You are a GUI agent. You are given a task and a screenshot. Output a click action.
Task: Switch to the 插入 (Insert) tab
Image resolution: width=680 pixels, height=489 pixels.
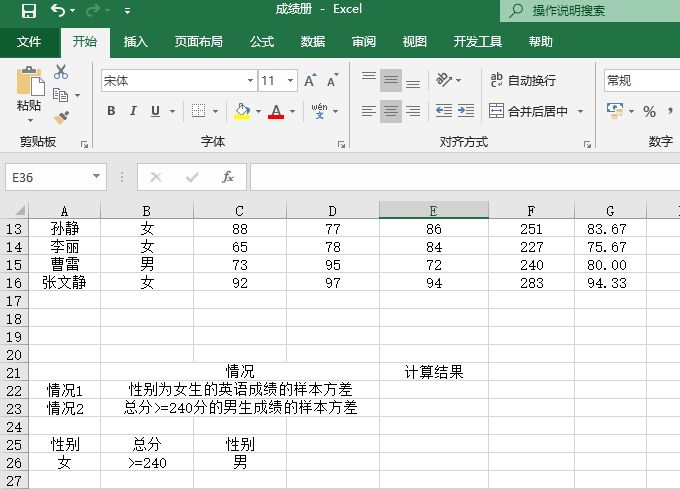pos(135,42)
